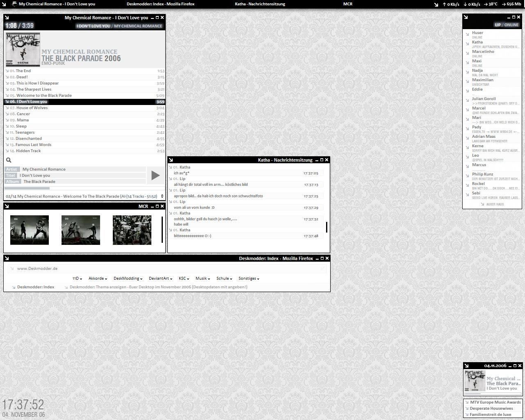Open the Musik bookmarks dropdown
Image resolution: width=525 pixels, height=420 pixels.
pyautogui.click(x=203, y=278)
